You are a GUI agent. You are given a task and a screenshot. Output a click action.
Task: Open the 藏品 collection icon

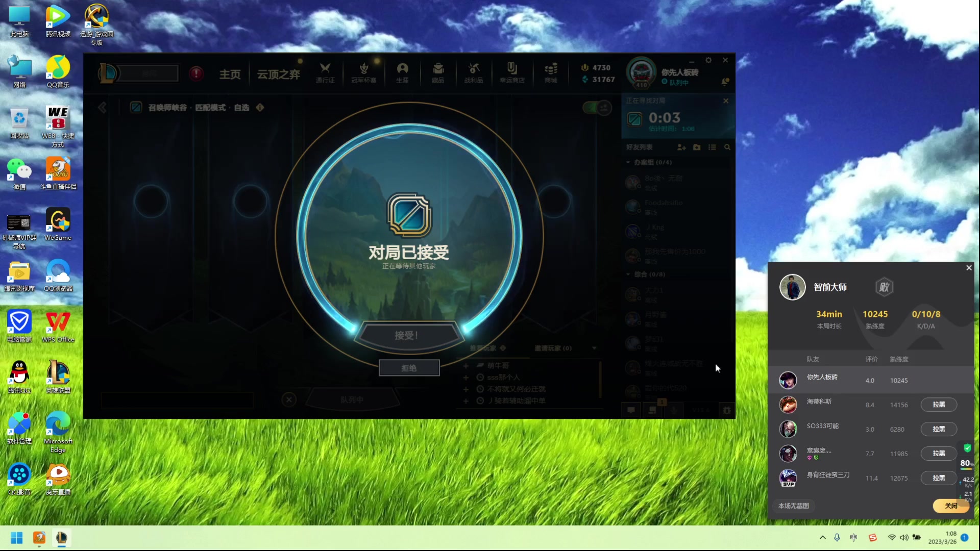pos(438,73)
